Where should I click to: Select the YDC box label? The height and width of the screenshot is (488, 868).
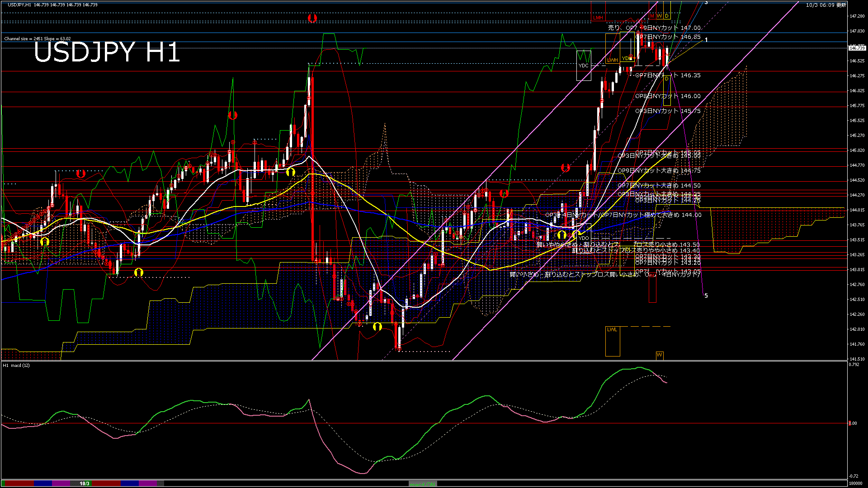pos(584,66)
